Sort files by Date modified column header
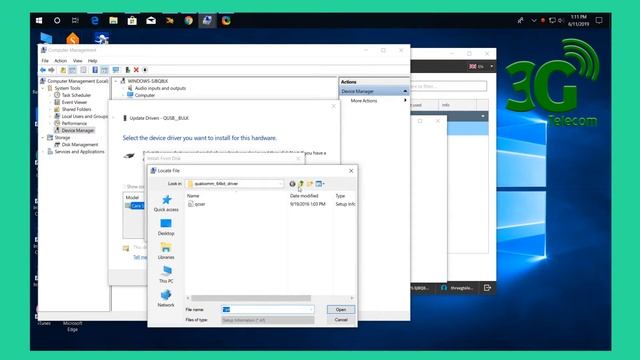Viewport: 640px width, 360px height. [x=304, y=196]
